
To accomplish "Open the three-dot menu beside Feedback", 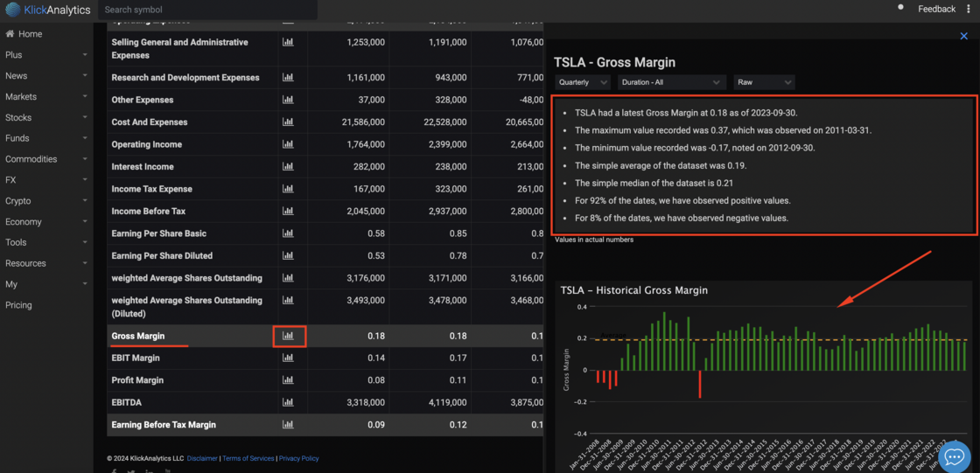I will coord(968,9).
